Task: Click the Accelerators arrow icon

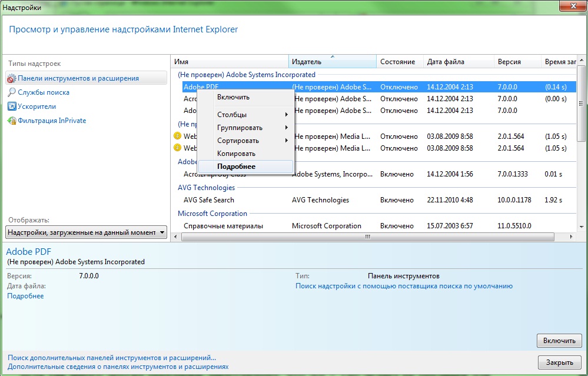Action: click(x=12, y=107)
